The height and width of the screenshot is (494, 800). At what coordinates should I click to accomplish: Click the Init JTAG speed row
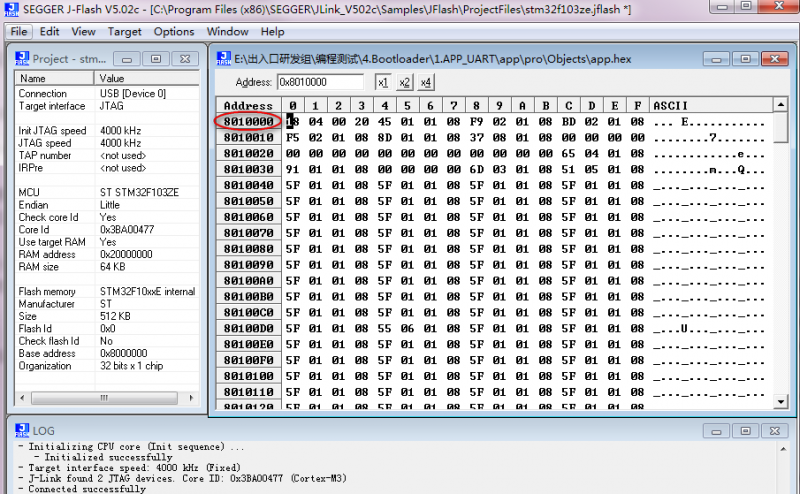107,131
